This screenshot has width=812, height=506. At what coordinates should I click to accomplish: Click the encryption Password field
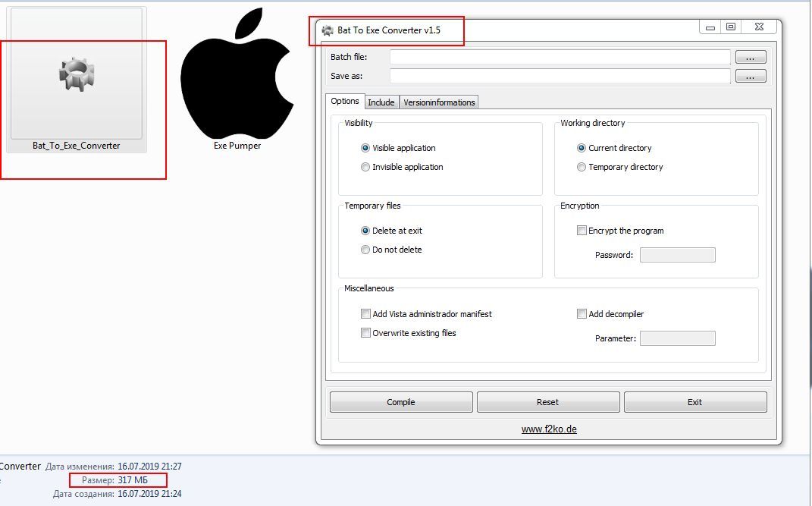tap(677, 255)
